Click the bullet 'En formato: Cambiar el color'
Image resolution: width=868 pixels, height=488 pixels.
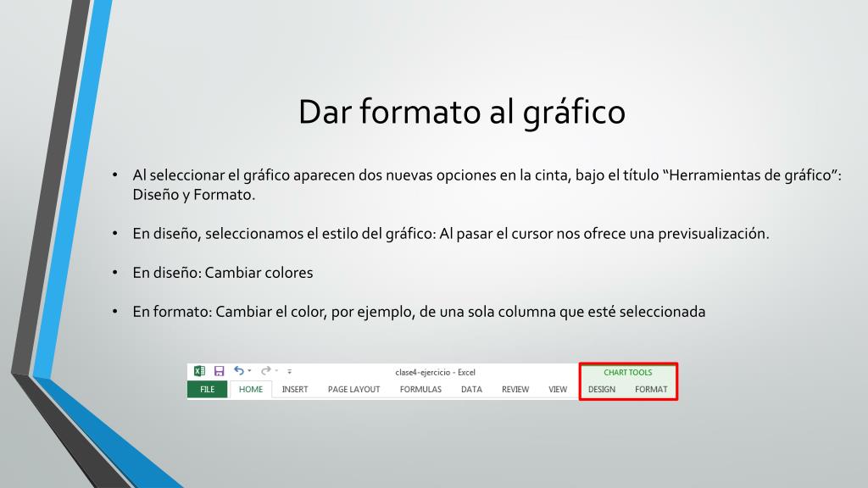[419, 312]
